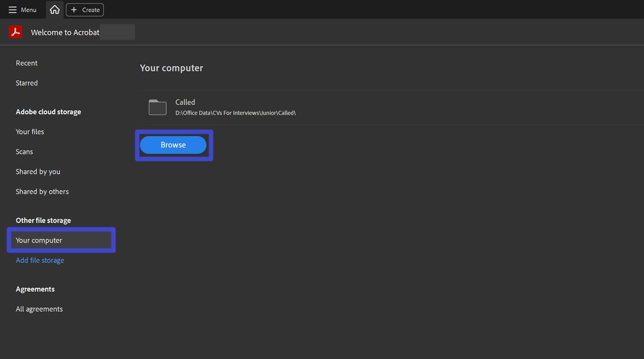Open the Called folder icon

coord(157,107)
